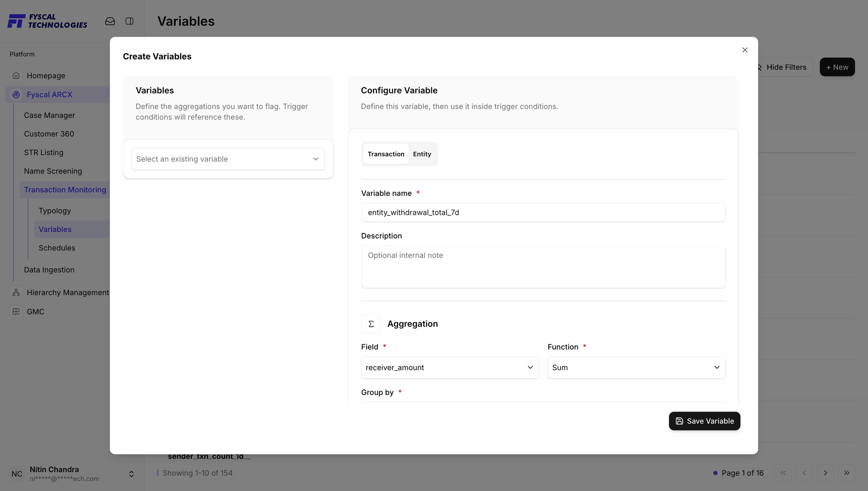Open Select an existing variable dropdown

point(228,159)
